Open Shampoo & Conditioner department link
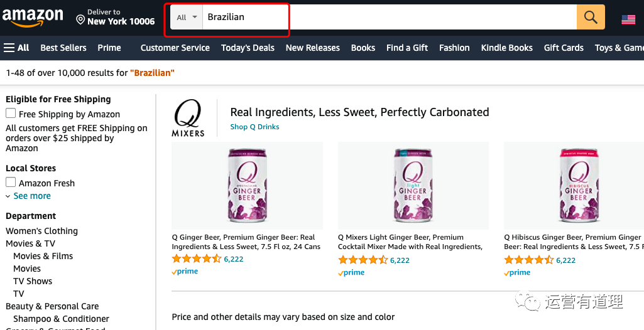644x330 pixels. point(61,319)
